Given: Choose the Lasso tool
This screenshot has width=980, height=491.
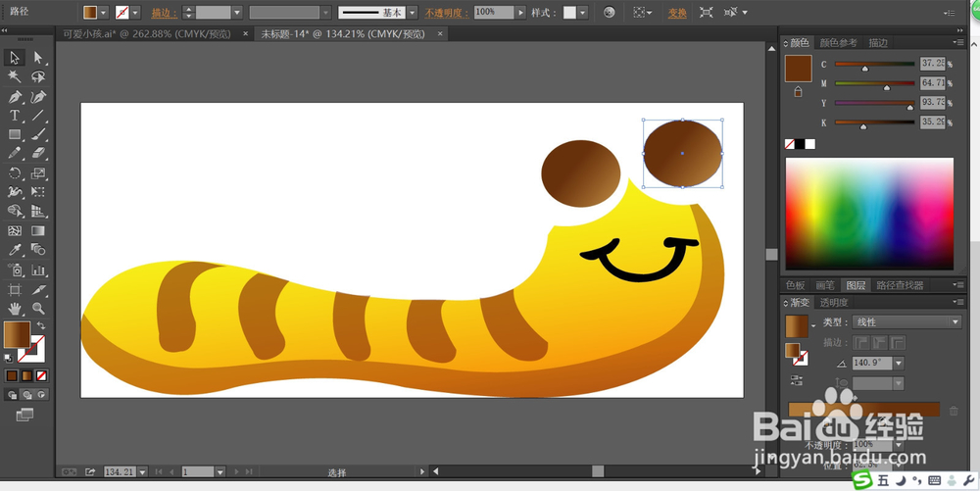Looking at the screenshot, I should click(x=38, y=76).
